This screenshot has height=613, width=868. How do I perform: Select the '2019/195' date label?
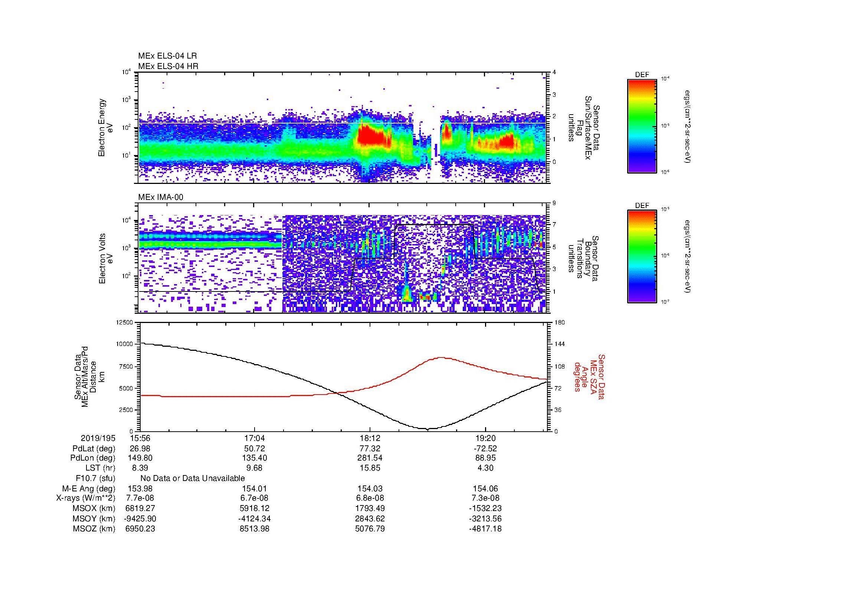coord(98,438)
